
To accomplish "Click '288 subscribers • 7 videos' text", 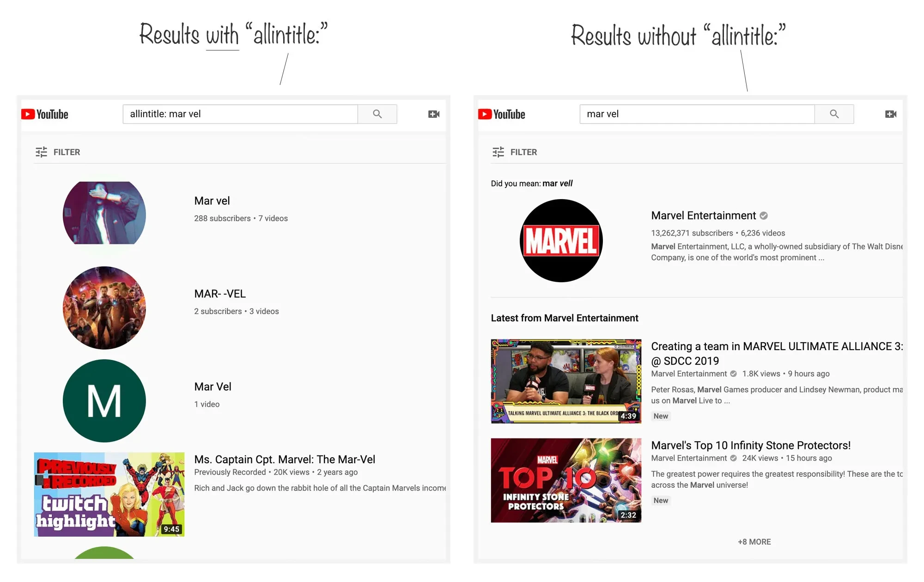I will pos(241,218).
